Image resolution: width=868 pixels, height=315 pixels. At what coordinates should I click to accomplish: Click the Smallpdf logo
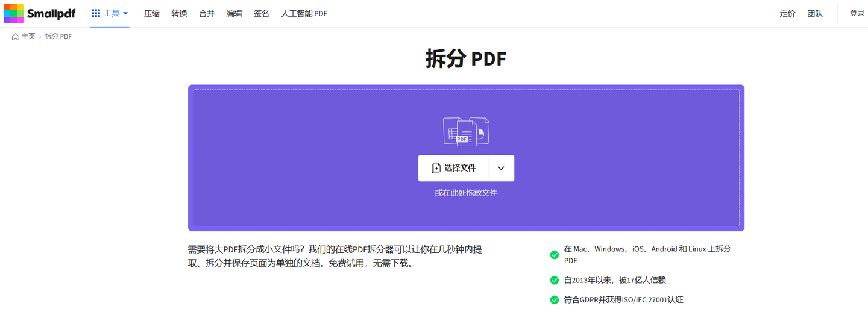click(x=40, y=13)
